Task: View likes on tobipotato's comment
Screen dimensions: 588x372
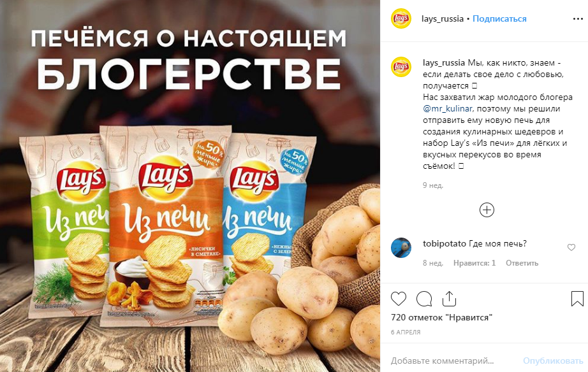Action: (x=474, y=263)
